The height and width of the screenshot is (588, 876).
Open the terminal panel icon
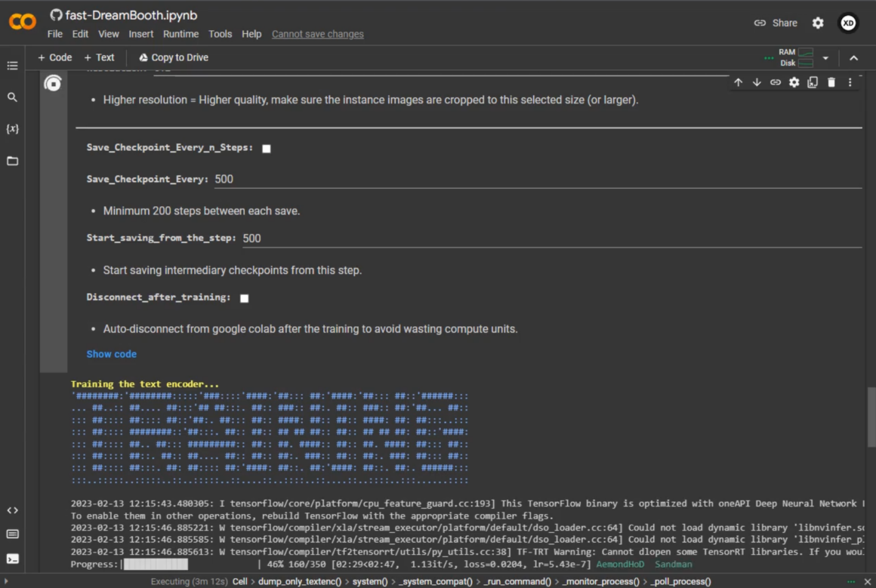(x=12, y=559)
